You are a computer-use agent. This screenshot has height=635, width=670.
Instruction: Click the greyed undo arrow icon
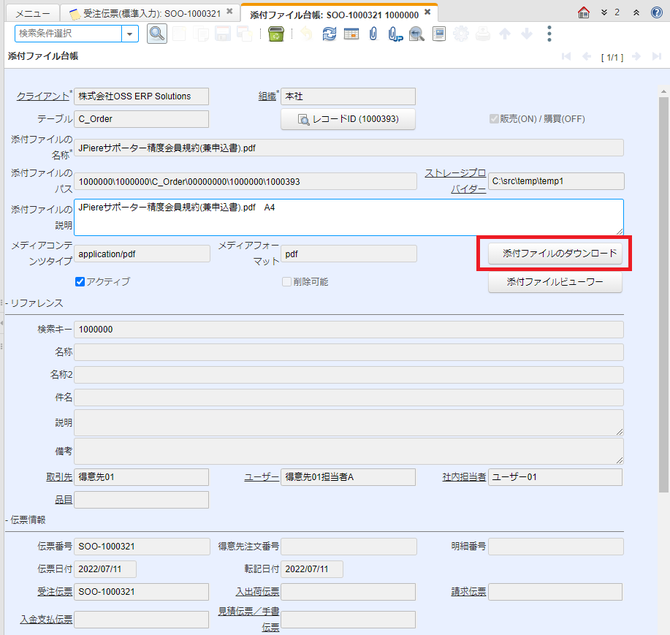[306, 34]
